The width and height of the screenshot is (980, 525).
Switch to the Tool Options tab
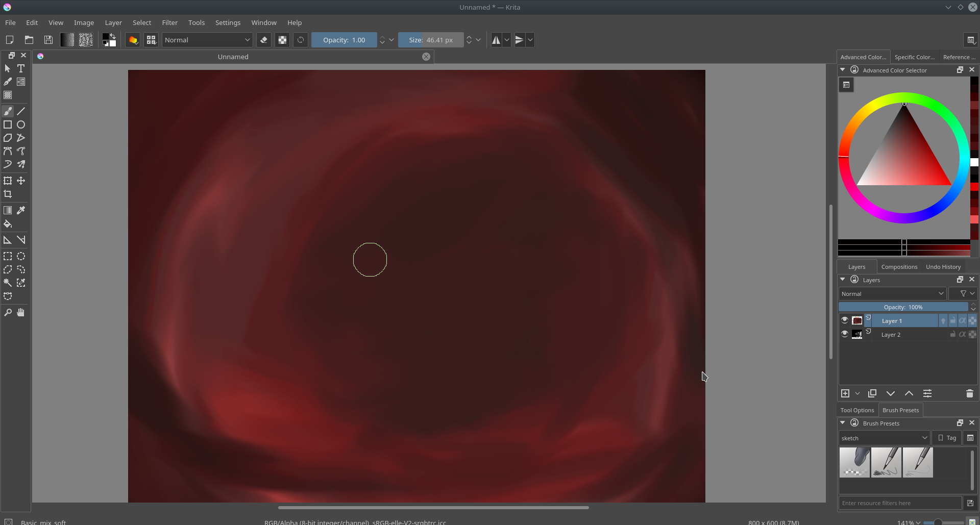point(857,410)
